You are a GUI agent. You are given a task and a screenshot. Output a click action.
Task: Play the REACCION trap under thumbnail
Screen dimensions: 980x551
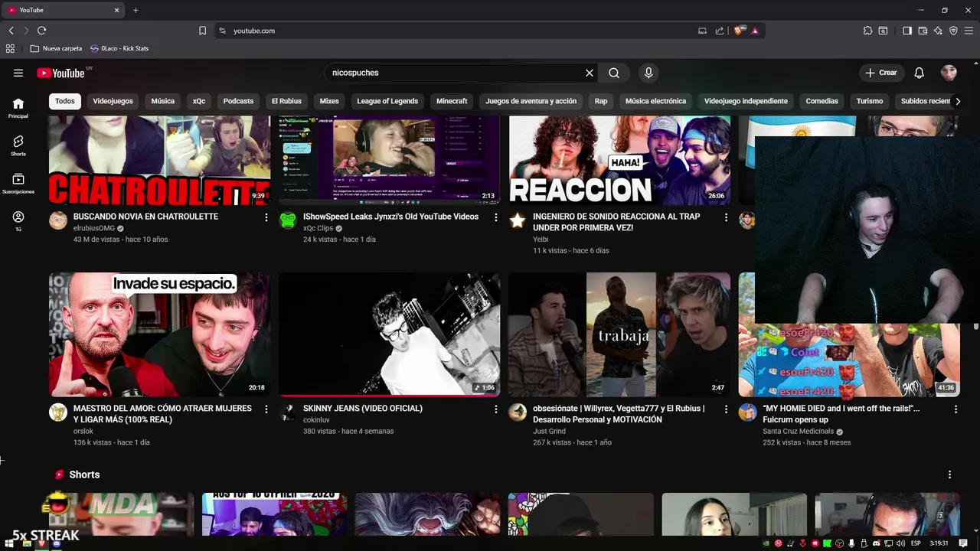(x=619, y=160)
